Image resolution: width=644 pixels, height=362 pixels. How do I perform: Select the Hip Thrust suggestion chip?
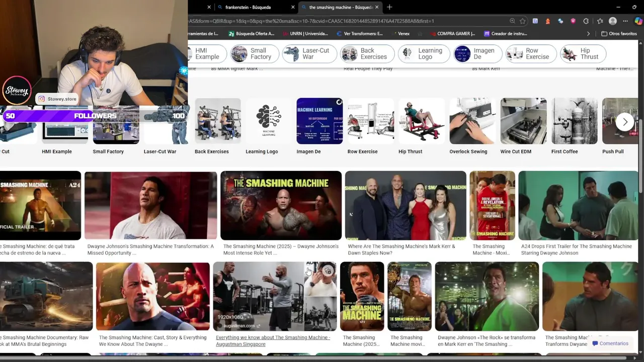583,54
